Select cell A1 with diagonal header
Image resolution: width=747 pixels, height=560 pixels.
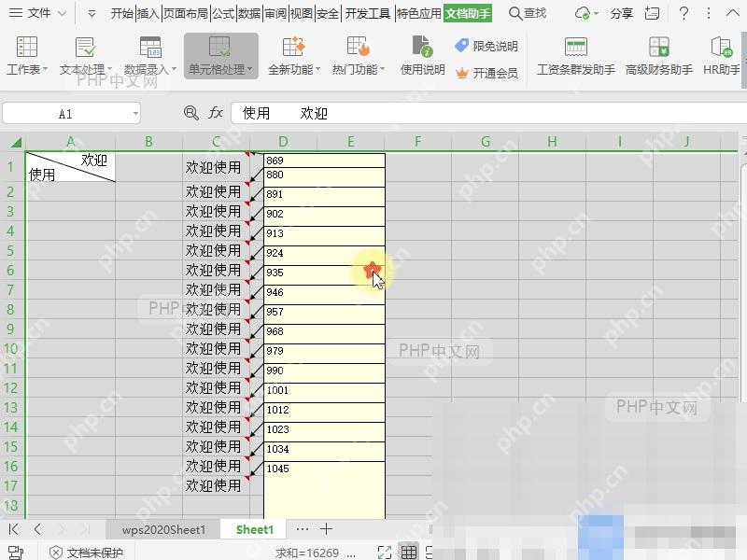point(70,167)
